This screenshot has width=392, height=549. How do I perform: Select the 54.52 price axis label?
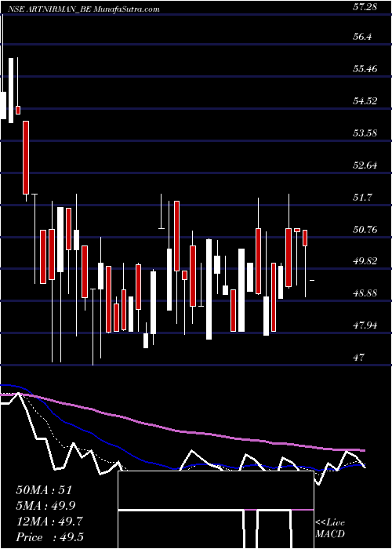click(x=365, y=101)
